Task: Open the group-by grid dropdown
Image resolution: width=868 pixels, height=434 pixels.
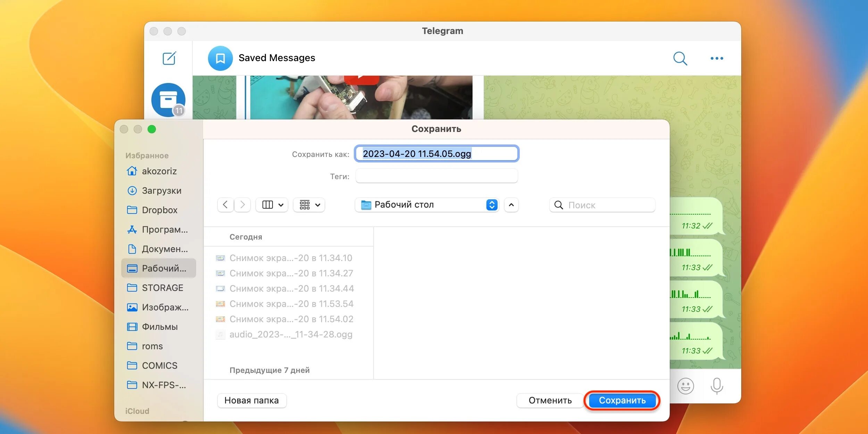Action: (309, 205)
